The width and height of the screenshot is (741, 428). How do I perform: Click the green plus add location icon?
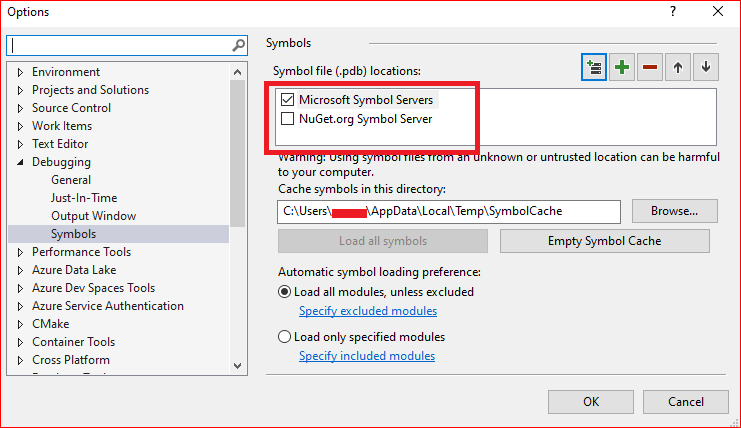tap(622, 67)
